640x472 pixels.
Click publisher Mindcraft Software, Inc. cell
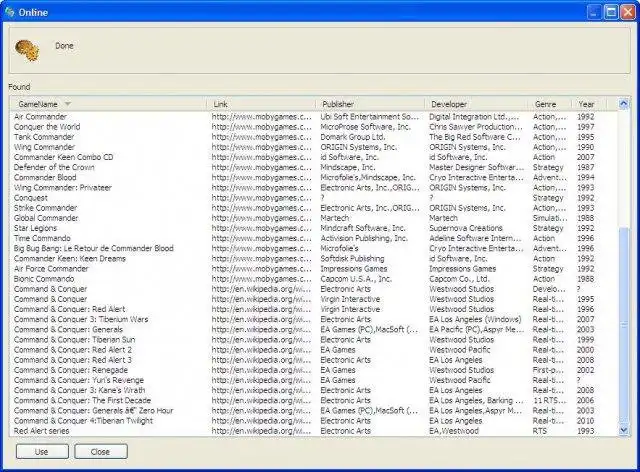tap(362, 228)
